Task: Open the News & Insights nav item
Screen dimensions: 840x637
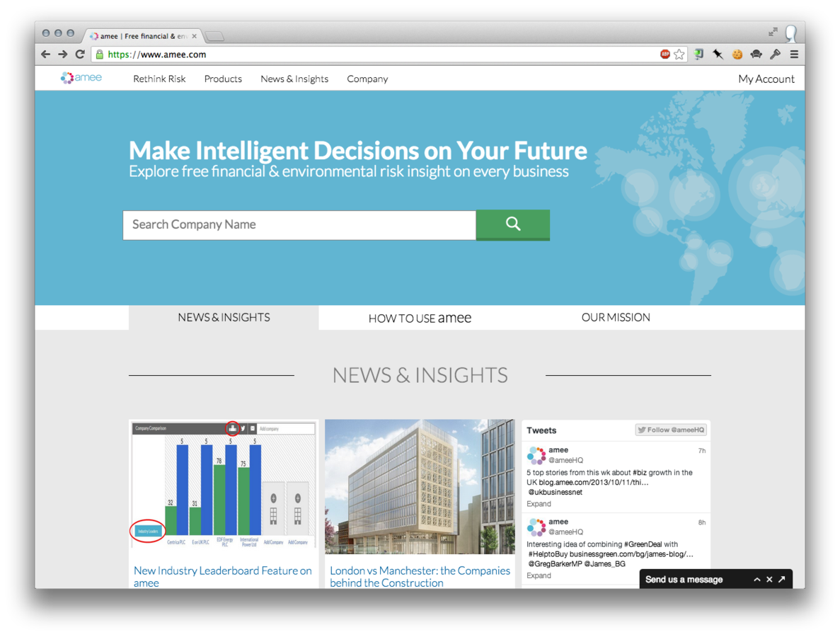Action: pos(294,79)
